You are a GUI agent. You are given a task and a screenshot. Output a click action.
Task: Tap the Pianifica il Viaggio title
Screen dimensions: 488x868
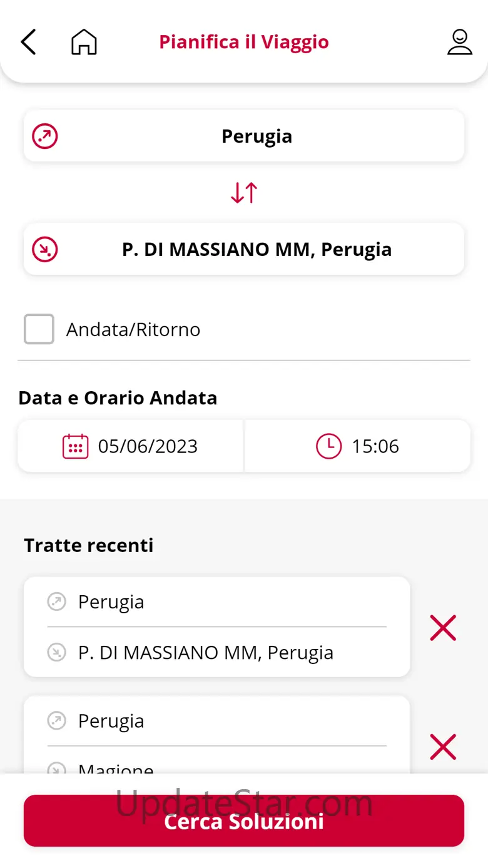tap(244, 42)
